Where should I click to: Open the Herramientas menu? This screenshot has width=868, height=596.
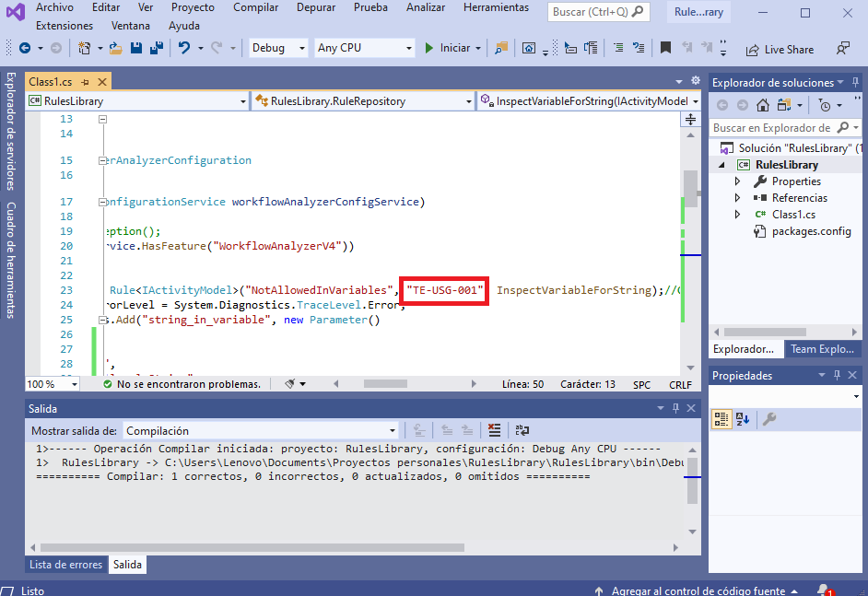(496, 7)
